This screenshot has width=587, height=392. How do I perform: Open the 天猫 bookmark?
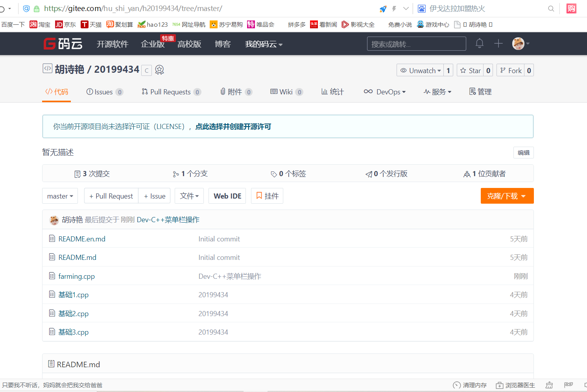coord(91,24)
